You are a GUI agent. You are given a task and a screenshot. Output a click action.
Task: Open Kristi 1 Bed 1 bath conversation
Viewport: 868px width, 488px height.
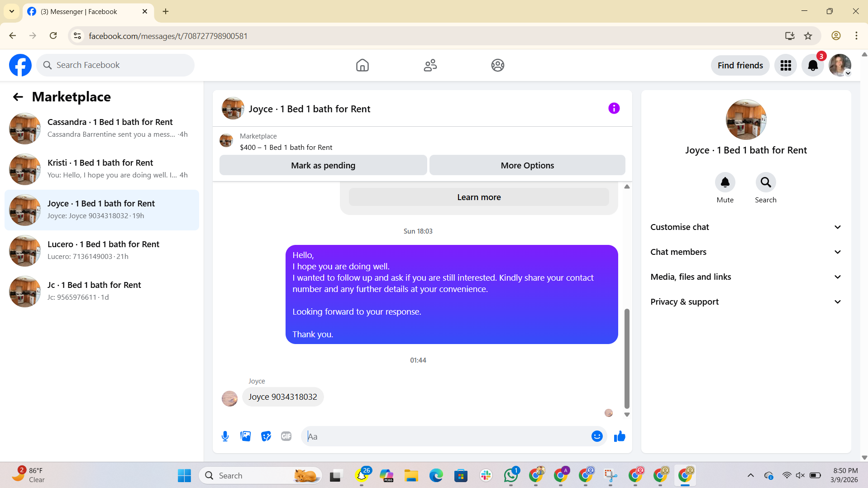102,169
